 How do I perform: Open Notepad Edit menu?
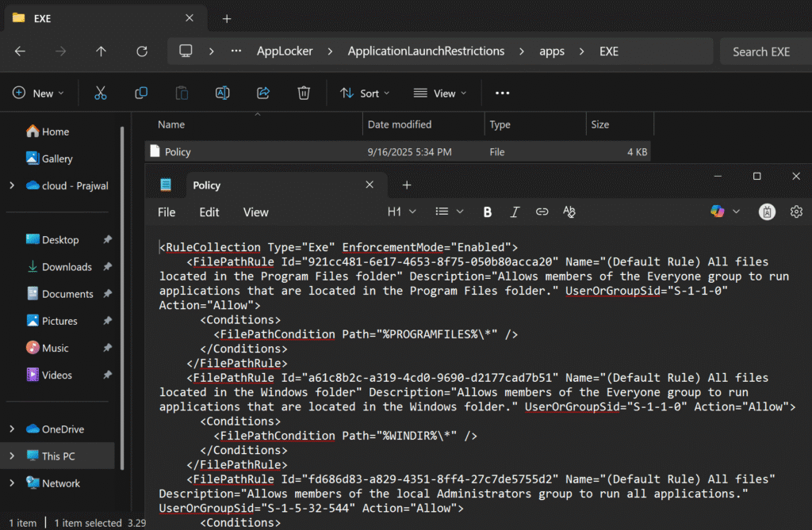[x=209, y=212]
